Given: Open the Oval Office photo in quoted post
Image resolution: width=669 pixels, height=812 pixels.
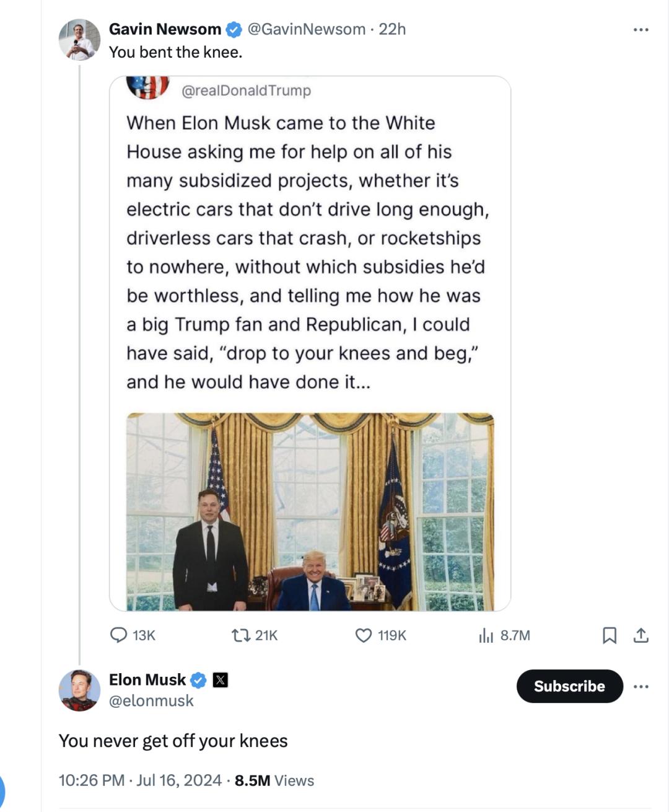Looking at the screenshot, I should tap(310, 511).
